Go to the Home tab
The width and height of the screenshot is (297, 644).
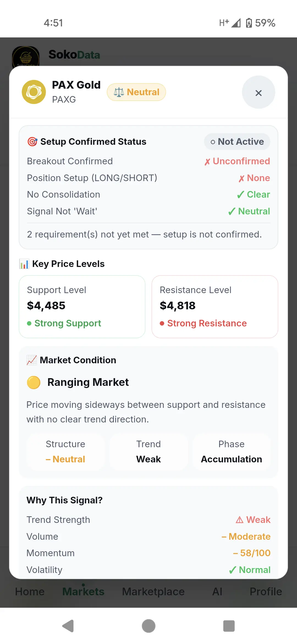(30, 592)
